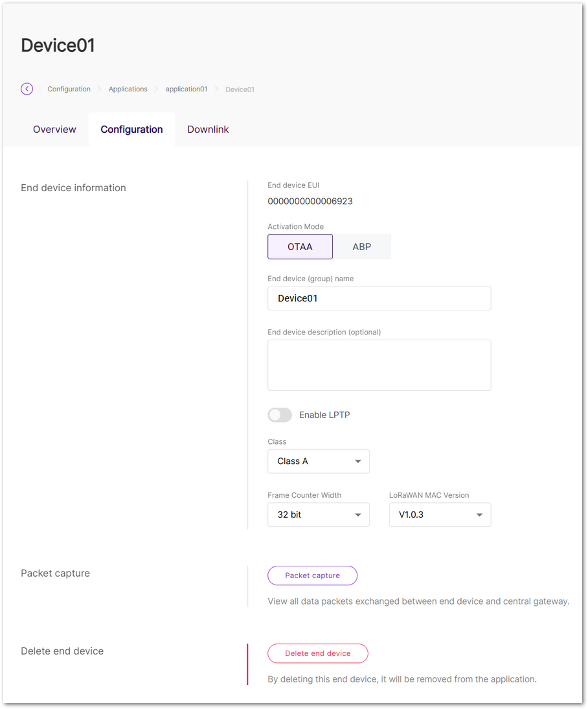
Task: Switch to the Overview tab
Action: pos(54,130)
